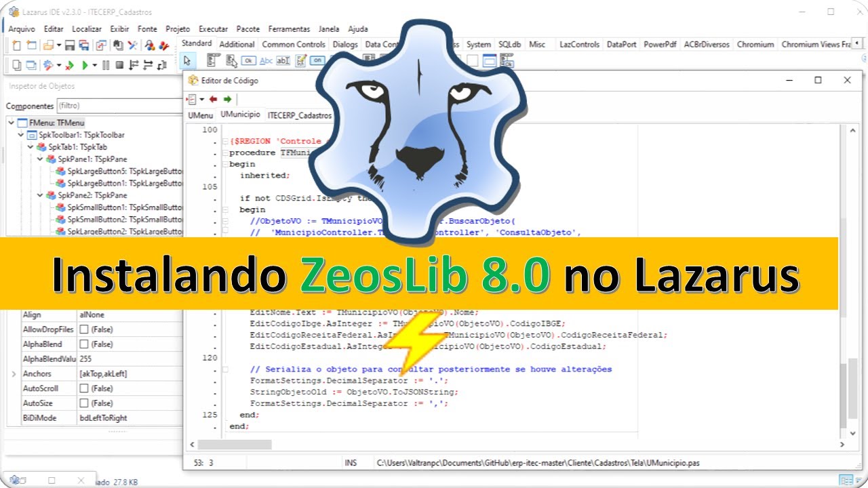Select the TToggleBox on component icon
This screenshot has width=868, height=488.
[x=317, y=60]
